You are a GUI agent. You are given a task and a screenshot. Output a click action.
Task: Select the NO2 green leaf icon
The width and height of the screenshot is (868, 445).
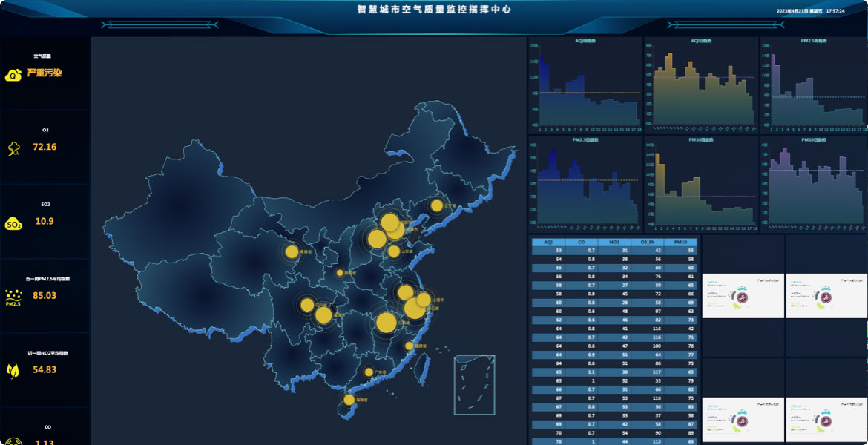tap(13, 371)
